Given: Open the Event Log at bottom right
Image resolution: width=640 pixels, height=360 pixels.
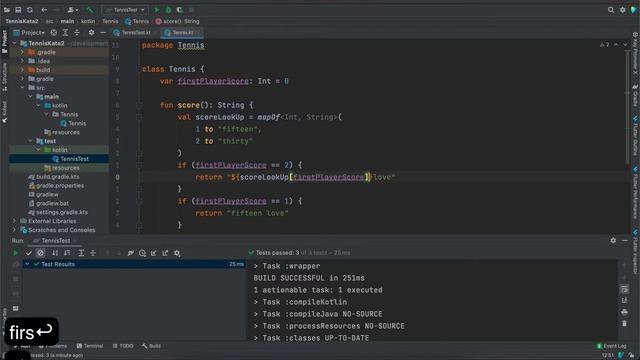Looking at the screenshot, I should coord(611,346).
